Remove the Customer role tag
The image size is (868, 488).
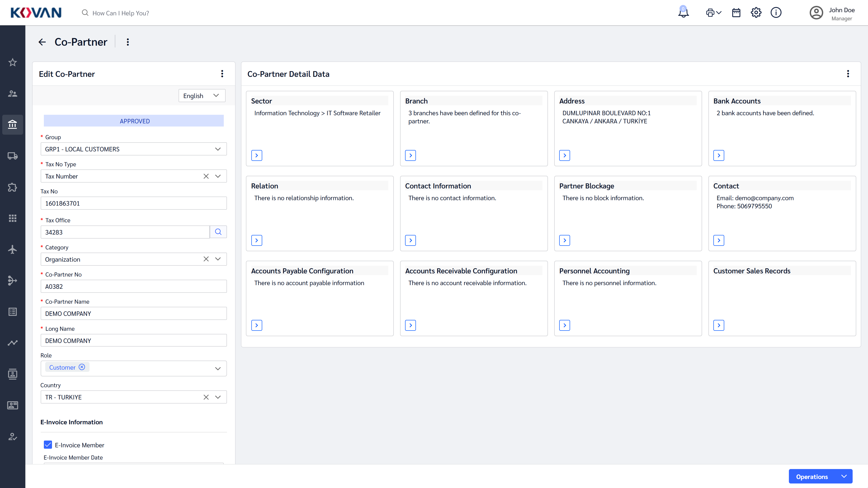[82, 367]
